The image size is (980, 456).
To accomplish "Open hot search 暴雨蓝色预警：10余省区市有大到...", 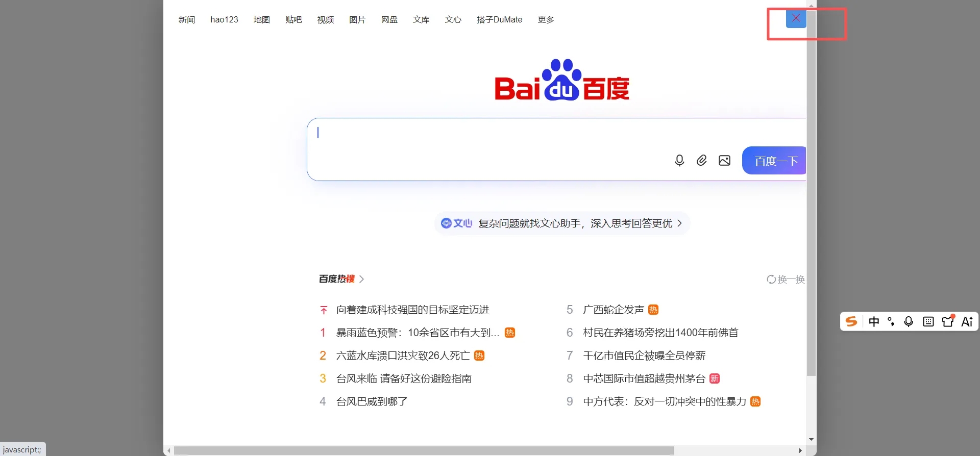I will coord(418,333).
